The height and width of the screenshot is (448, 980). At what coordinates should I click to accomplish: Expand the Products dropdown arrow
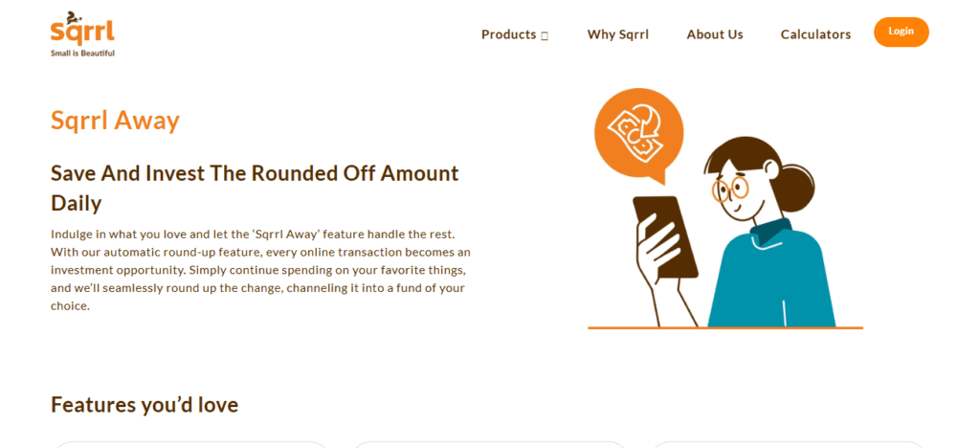[545, 35]
